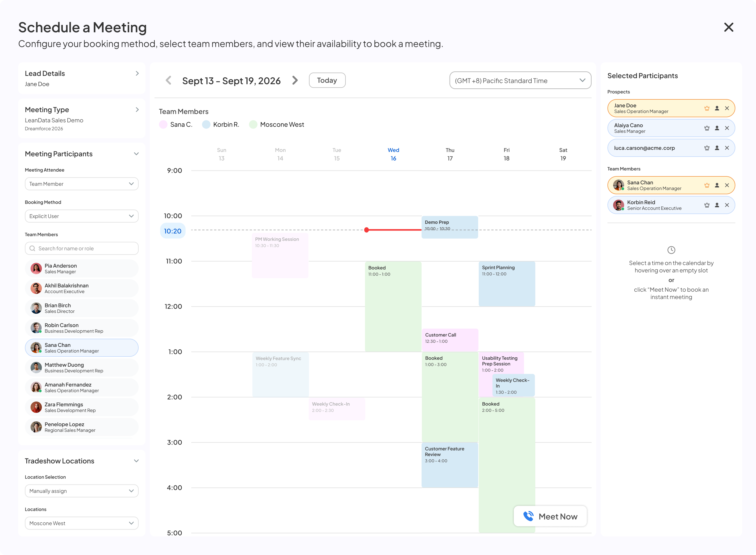Click the Korbin R. blue legend swatch
756x555 pixels.
click(x=206, y=125)
